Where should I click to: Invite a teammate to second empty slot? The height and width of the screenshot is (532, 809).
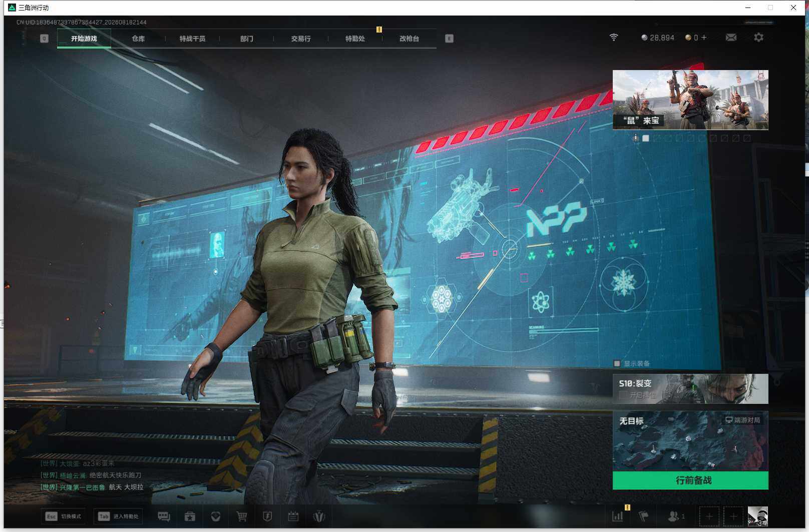[x=733, y=516]
